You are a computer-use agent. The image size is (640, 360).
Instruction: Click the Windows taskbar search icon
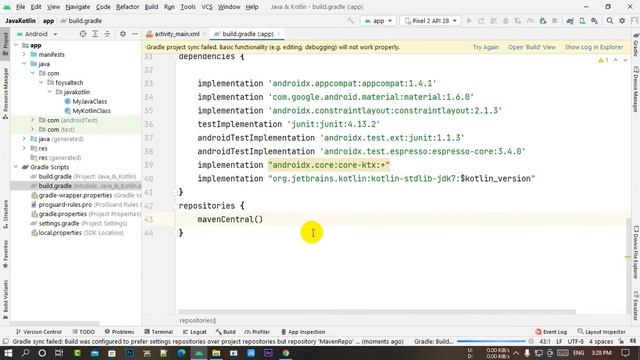pyautogui.click(x=25, y=353)
